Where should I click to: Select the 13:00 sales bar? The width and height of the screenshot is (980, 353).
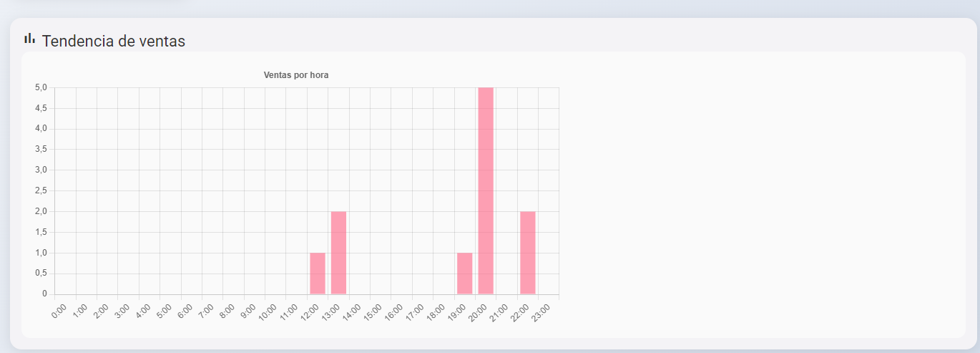click(x=338, y=252)
